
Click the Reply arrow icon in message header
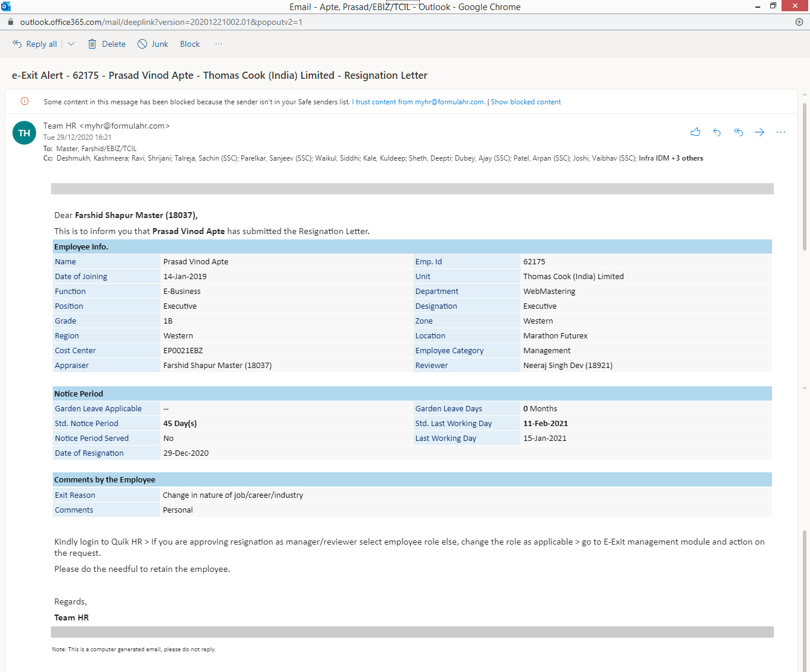click(717, 132)
